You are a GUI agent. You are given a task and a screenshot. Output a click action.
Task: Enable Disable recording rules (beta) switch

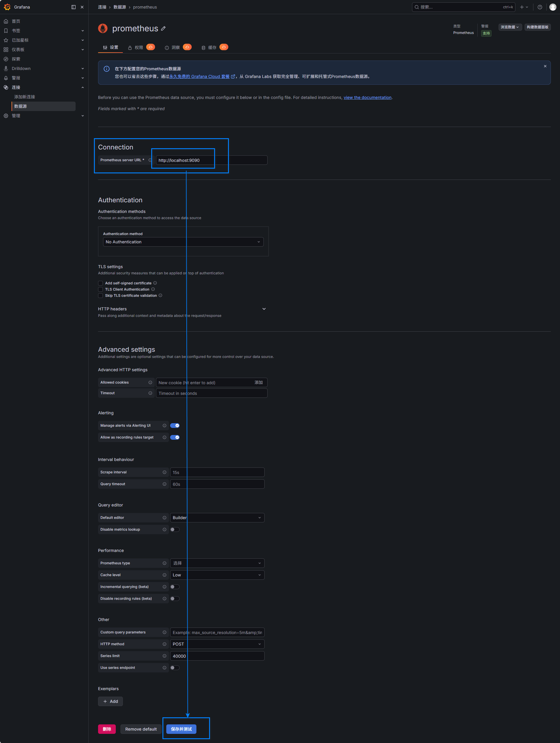pyautogui.click(x=175, y=599)
